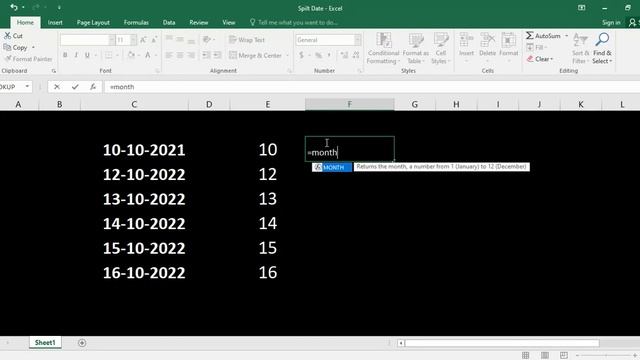The height and width of the screenshot is (360, 640).
Task: Click the Wrap Text button
Action: 247,40
